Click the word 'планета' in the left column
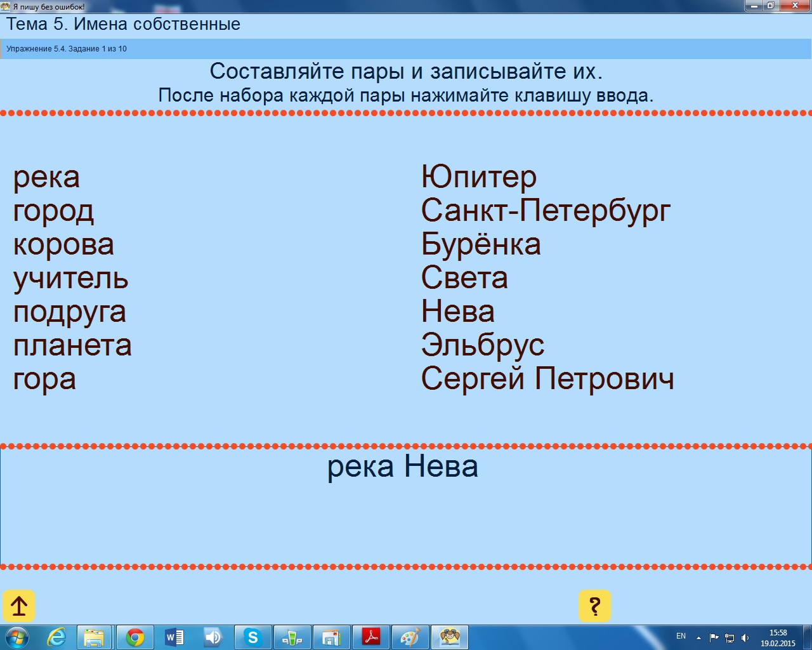812x650 pixels. [72, 345]
